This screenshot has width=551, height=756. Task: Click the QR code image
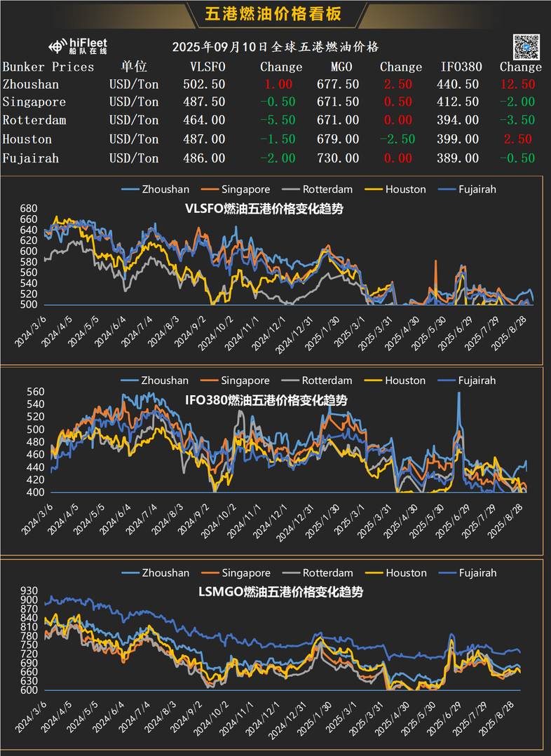[526, 46]
